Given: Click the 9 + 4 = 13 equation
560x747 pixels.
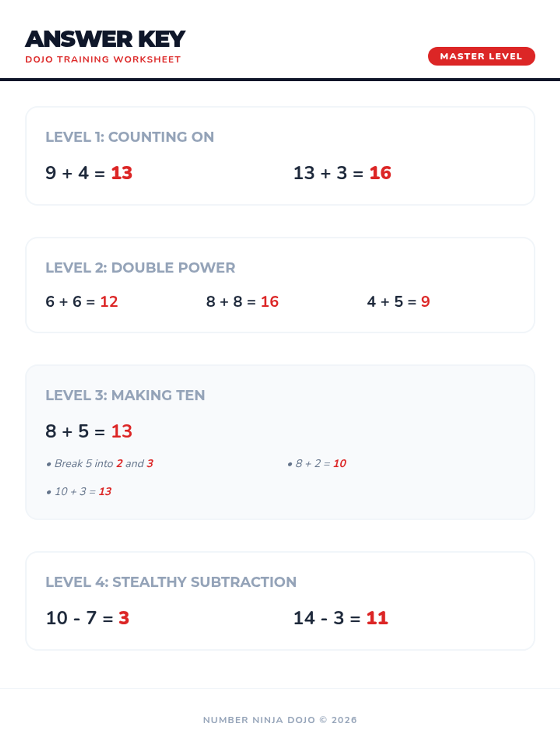Looking at the screenshot, I should pos(89,173).
